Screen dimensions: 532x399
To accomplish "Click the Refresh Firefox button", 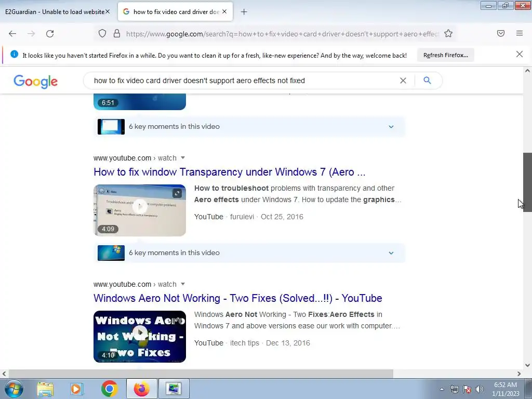I will [445, 55].
